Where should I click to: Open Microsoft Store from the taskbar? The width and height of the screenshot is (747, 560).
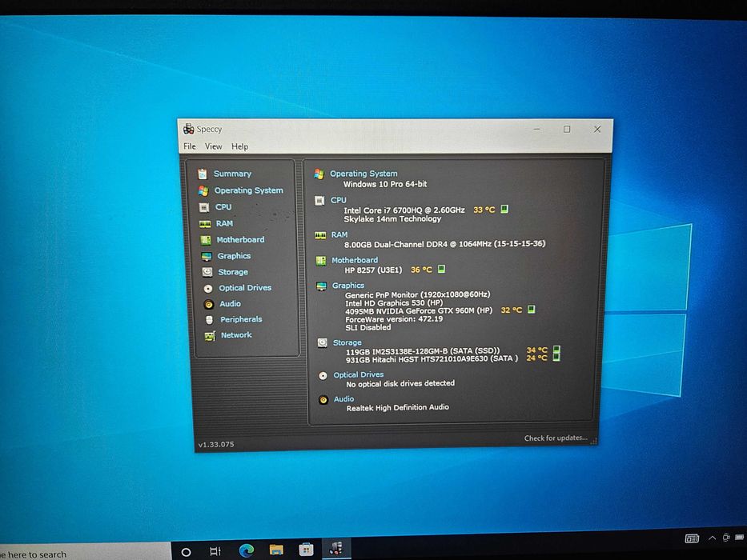(307, 550)
